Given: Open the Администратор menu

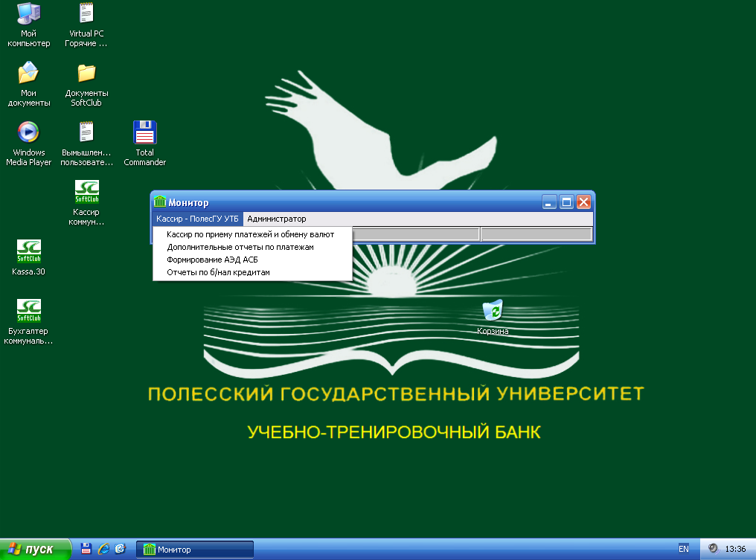Looking at the screenshot, I should 276,219.
